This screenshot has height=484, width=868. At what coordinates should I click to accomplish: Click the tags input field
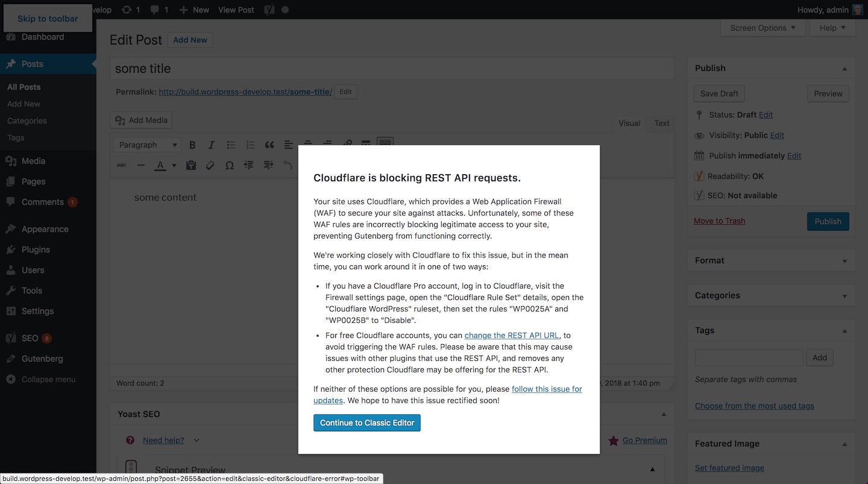pos(748,357)
